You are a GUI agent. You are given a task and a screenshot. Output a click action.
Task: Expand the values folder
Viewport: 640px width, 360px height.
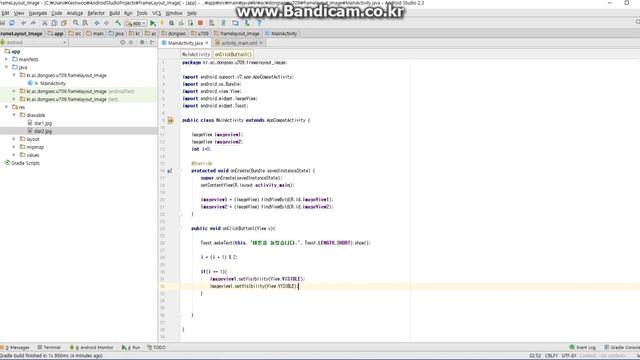14,155
